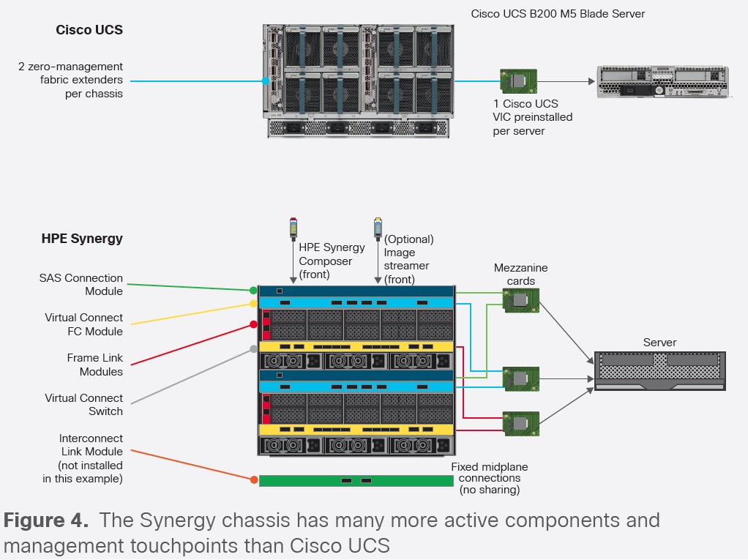Select the yellow dot for Virtual Connect FC Module

pos(253,304)
